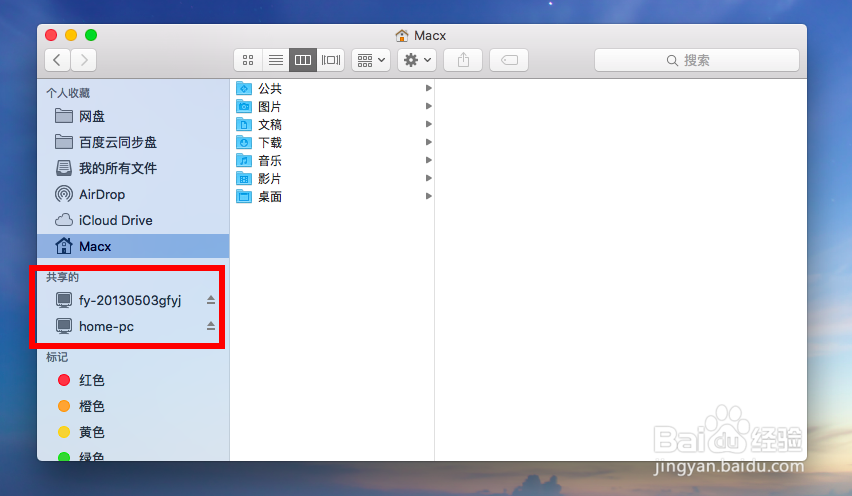Open 百度云同步盘 in the sidebar

pyautogui.click(x=133, y=142)
